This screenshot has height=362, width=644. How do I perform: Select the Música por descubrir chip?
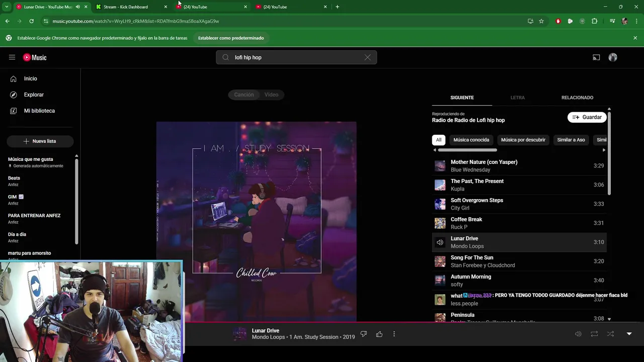pos(523,140)
